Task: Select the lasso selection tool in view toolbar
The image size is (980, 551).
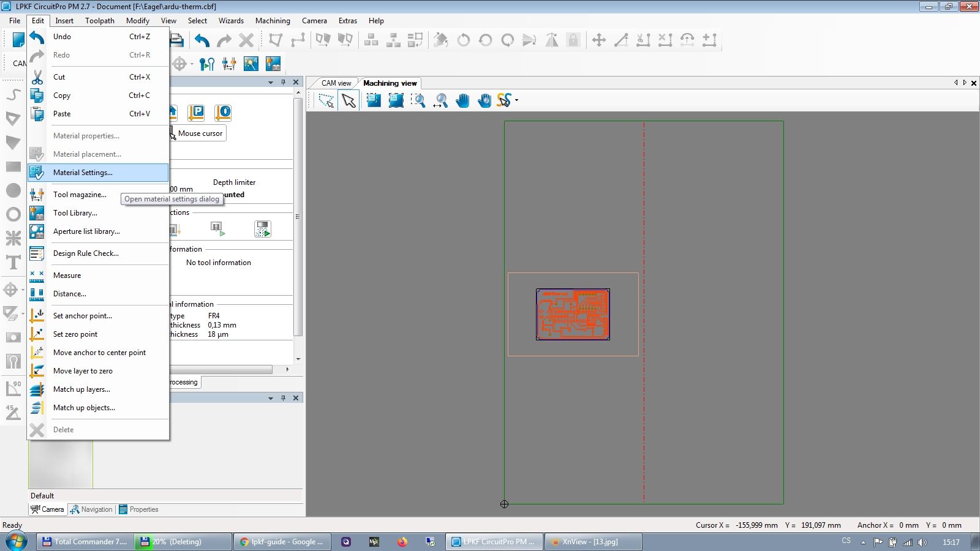Action: (x=326, y=100)
